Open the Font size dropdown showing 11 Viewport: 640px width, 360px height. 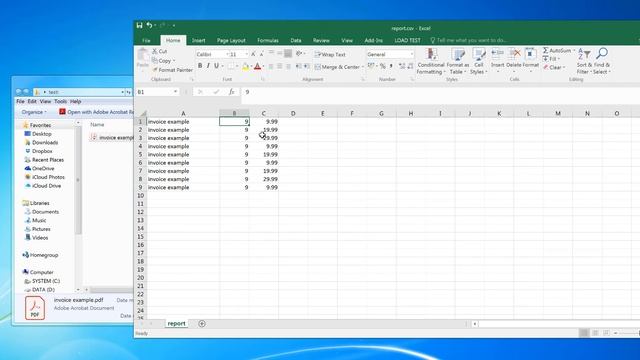coord(247,54)
